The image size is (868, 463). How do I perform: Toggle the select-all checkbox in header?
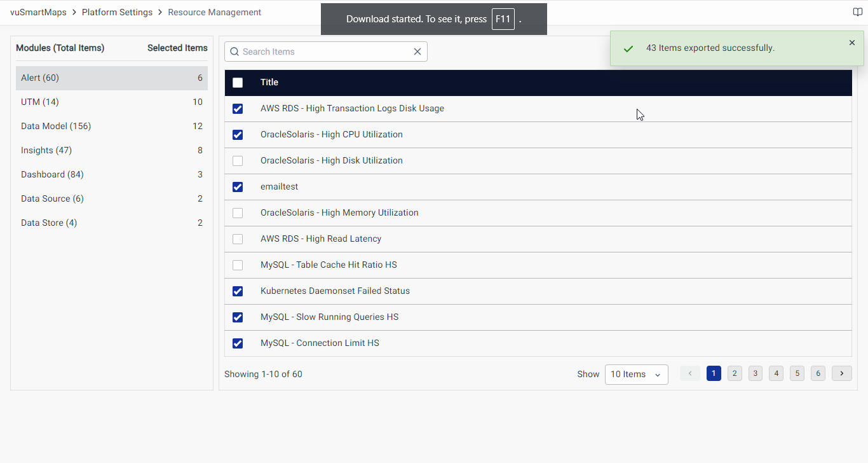click(238, 83)
